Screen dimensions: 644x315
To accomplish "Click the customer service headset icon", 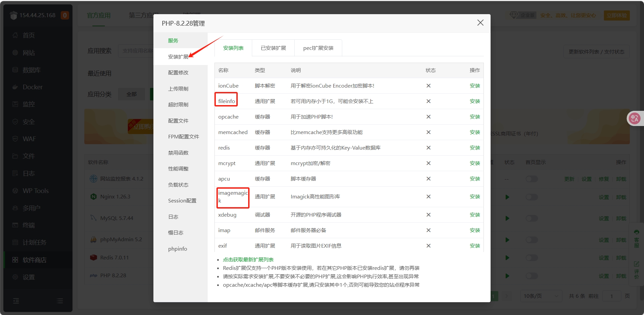I will coord(636,232).
